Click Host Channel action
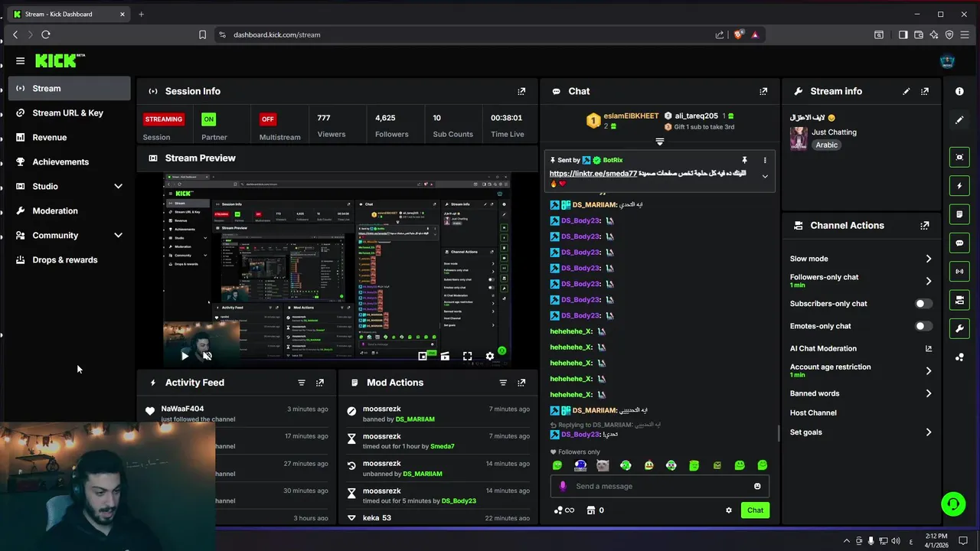Image resolution: width=980 pixels, height=551 pixels. coord(813,413)
